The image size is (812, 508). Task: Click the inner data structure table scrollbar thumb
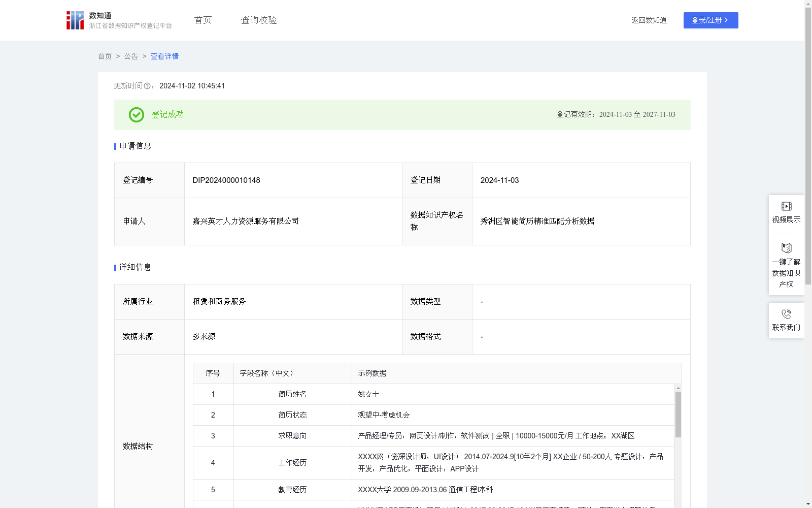(x=678, y=414)
